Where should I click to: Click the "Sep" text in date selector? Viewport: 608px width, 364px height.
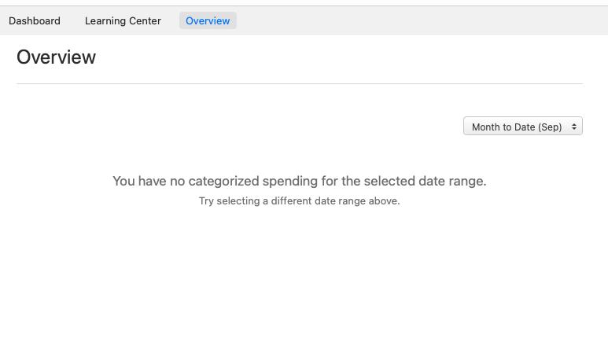pos(551,127)
